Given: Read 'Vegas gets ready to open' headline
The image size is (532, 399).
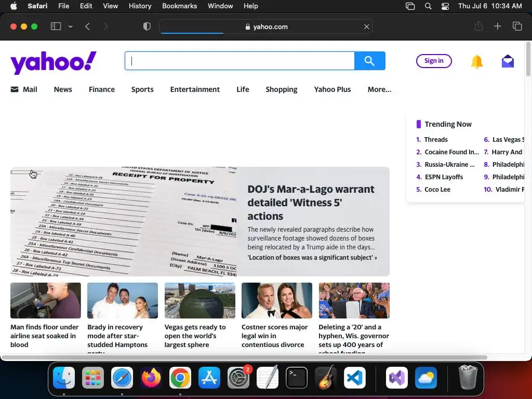Looking at the screenshot, I should [x=195, y=336].
